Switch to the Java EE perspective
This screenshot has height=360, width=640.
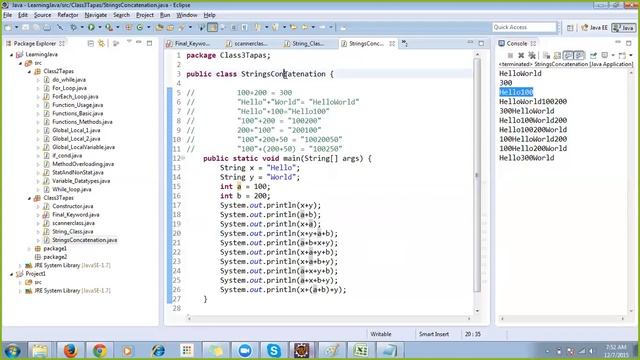point(594,28)
